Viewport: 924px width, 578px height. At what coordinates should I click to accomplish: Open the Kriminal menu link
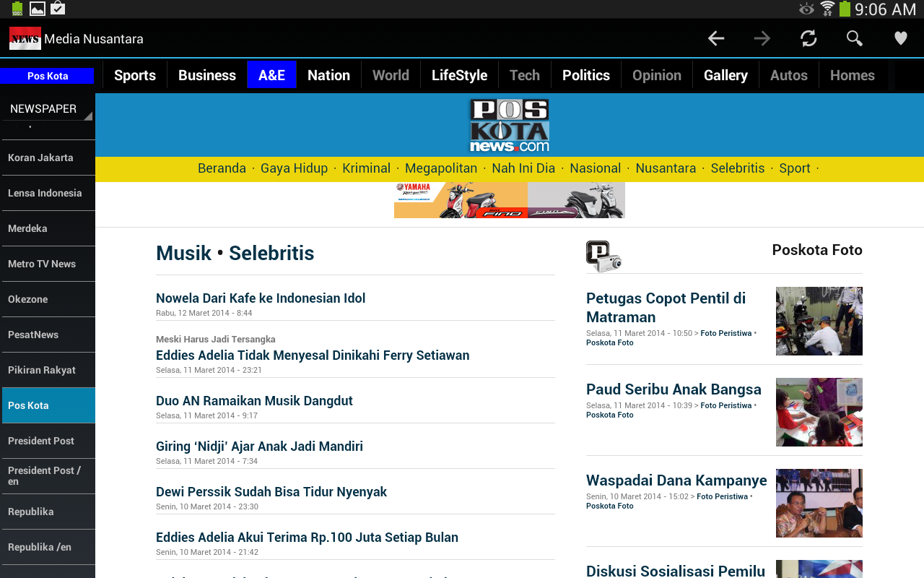[x=366, y=168]
